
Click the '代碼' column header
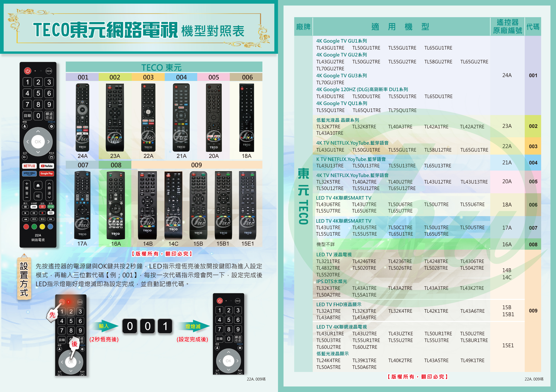click(x=533, y=27)
